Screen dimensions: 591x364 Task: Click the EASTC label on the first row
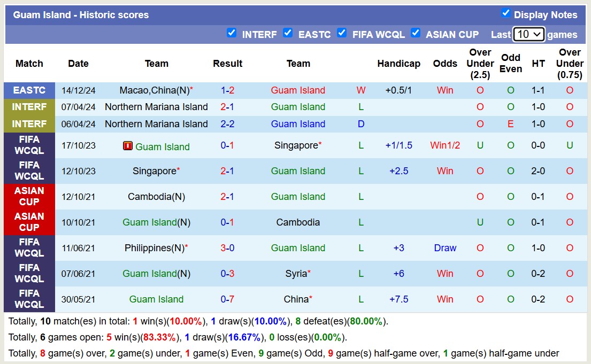coord(29,90)
